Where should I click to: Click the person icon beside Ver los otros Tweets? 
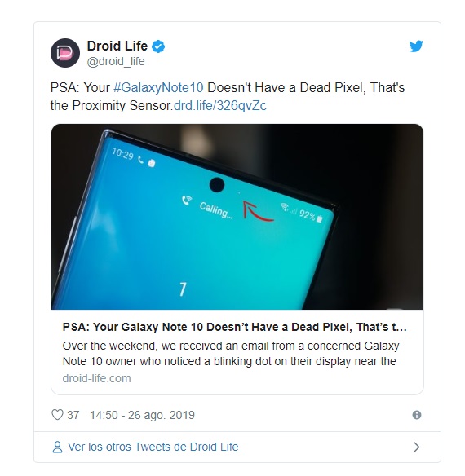point(57,447)
